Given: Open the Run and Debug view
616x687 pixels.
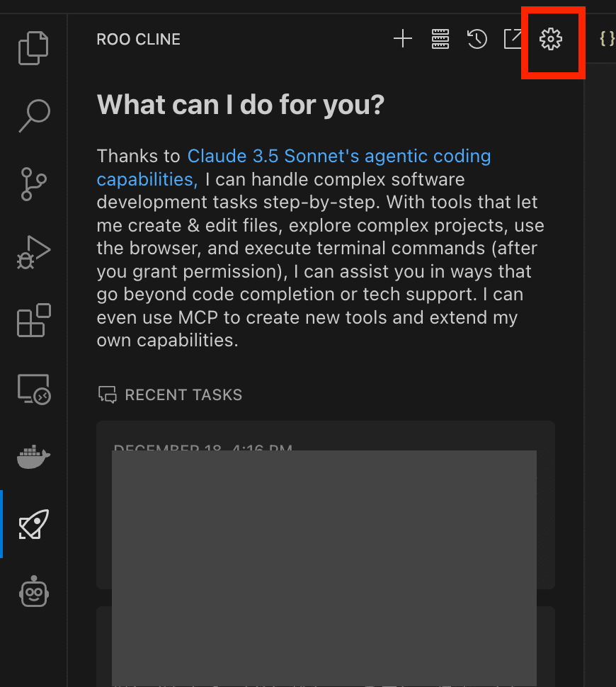Looking at the screenshot, I should point(33,252).
